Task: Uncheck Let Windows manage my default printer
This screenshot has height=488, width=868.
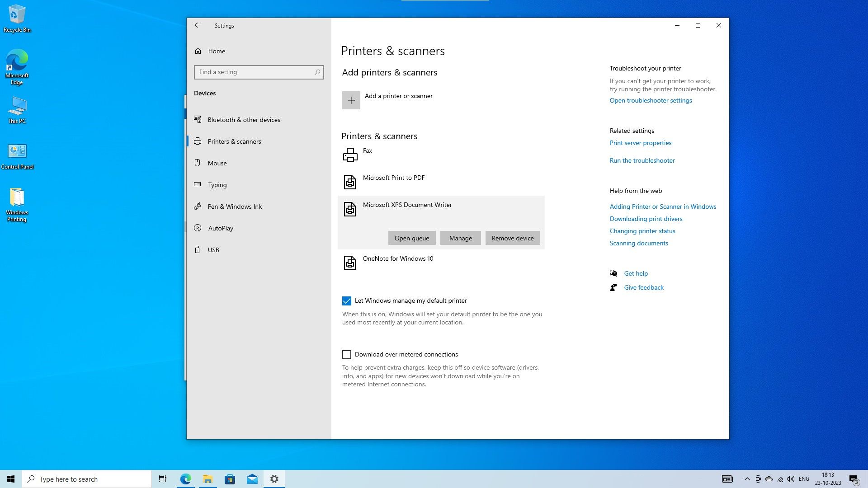Action: click(x=347, y=301)
